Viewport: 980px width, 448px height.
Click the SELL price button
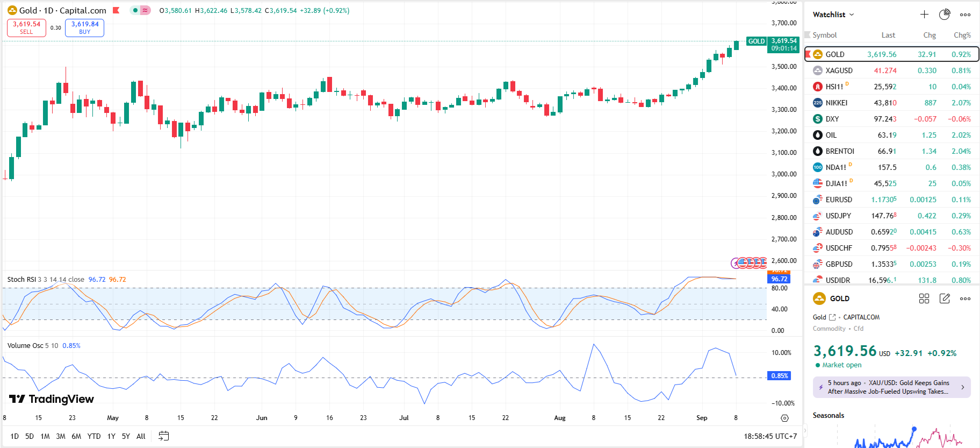click(x=26, y=27)
